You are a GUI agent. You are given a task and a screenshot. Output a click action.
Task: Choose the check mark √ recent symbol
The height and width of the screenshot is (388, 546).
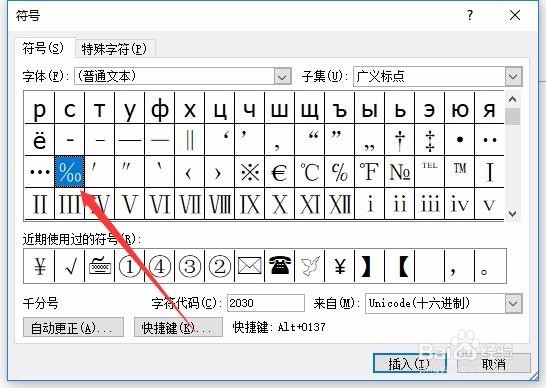tap(70, 266)
